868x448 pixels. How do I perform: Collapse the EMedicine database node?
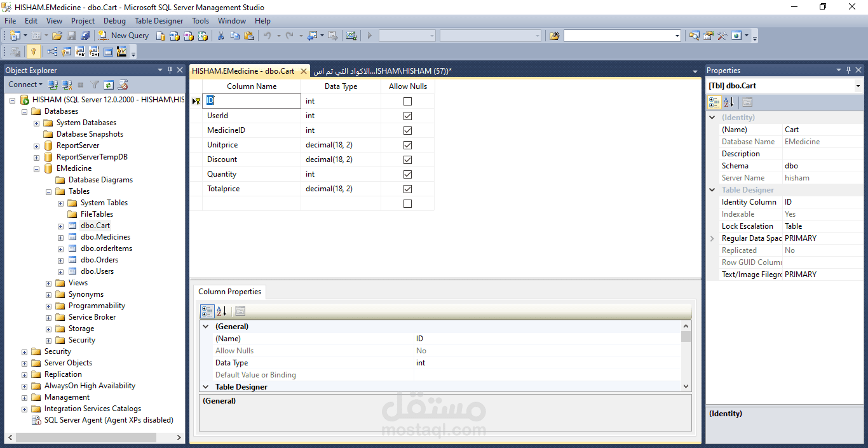pos(37,168)
